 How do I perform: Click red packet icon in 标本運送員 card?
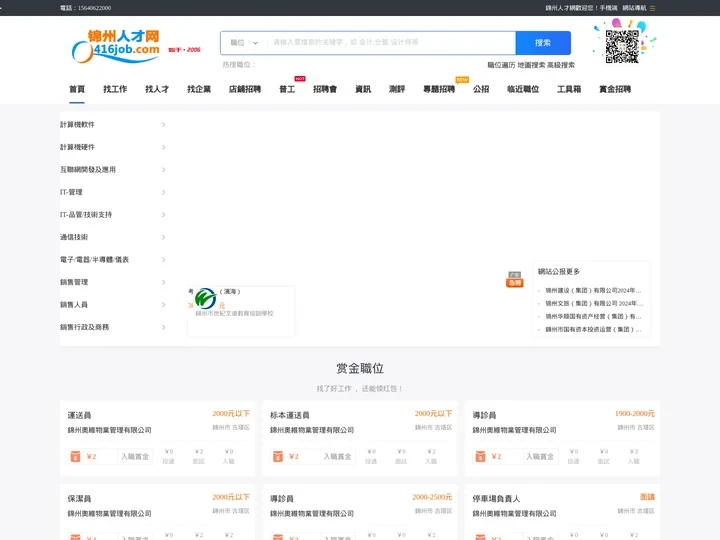(x=278, y=456)
